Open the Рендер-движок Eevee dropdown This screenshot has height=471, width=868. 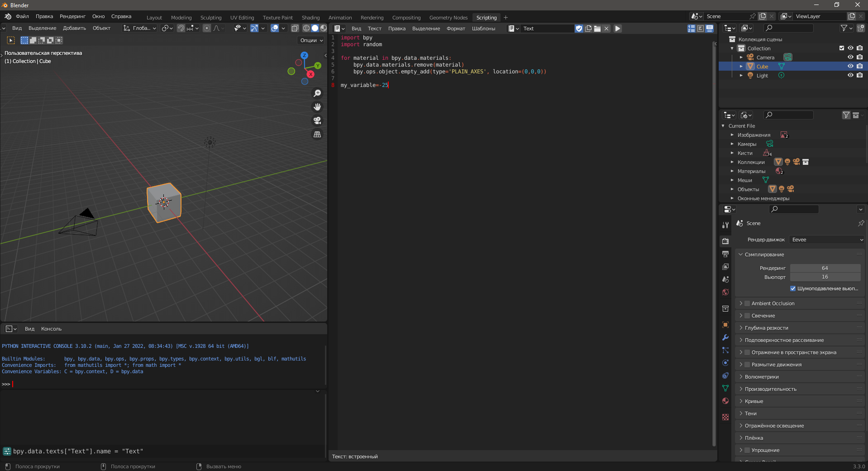[x=827, y=240]
